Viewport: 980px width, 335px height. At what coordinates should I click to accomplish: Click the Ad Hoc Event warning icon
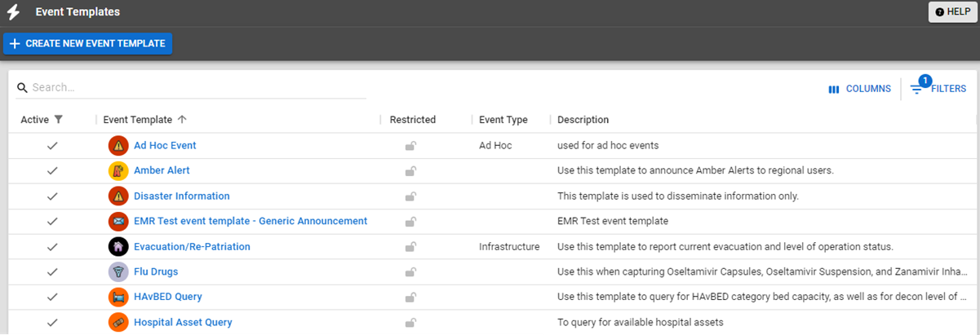[118, 146]
